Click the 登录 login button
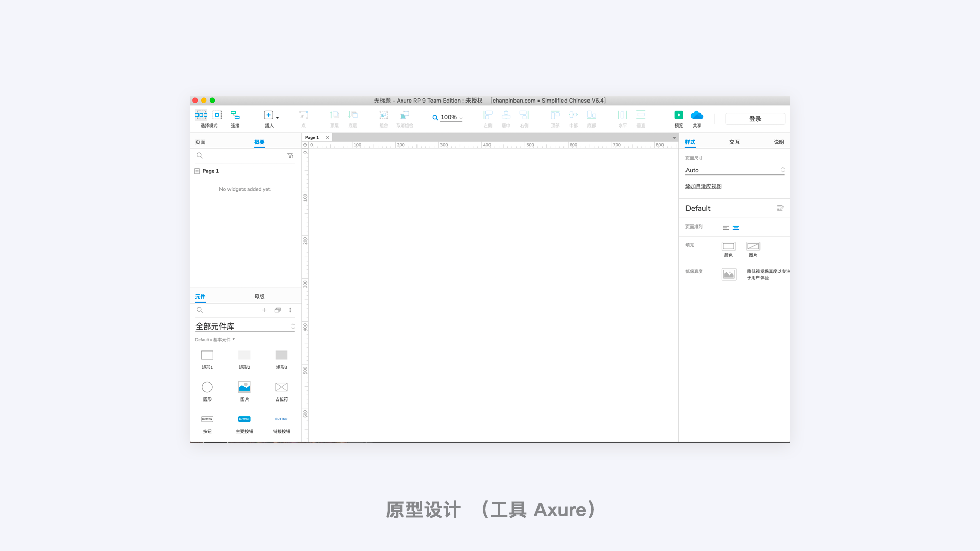Image resolution: width=980 pixels, height=551 pixels. click(755, 119)
